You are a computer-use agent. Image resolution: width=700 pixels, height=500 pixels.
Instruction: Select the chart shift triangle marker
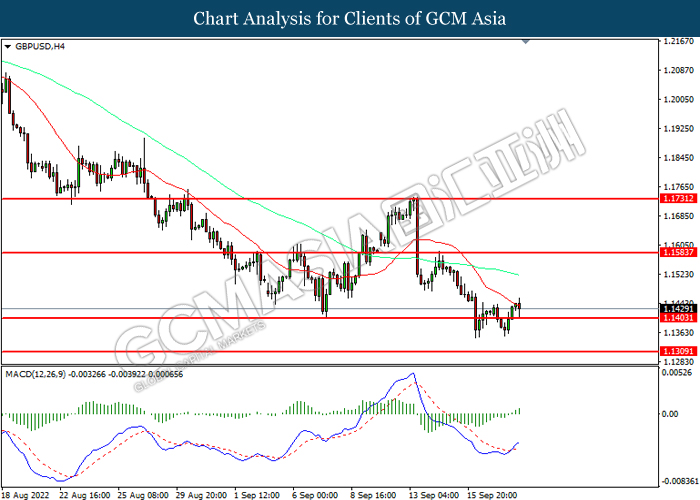525,42
